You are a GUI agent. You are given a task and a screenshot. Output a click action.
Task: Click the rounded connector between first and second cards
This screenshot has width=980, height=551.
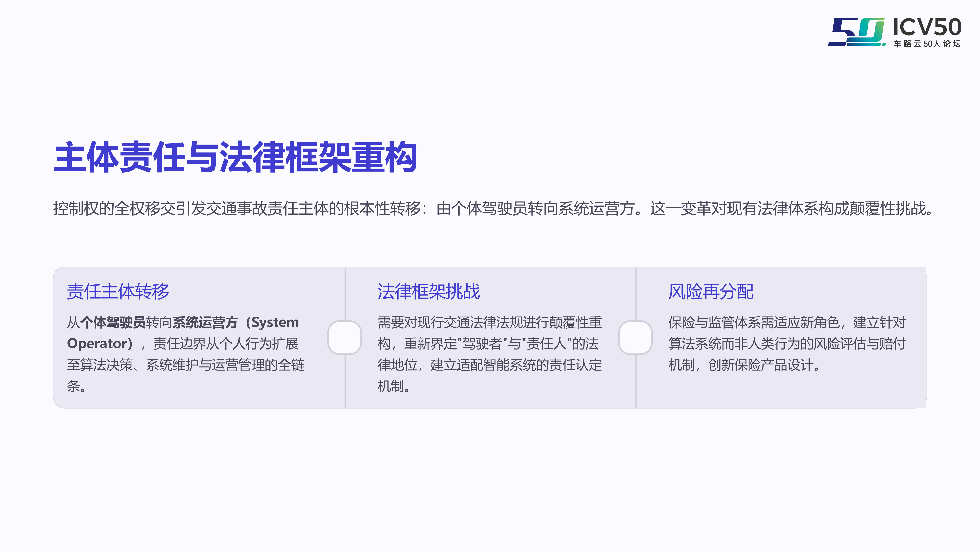pos(345,338)
